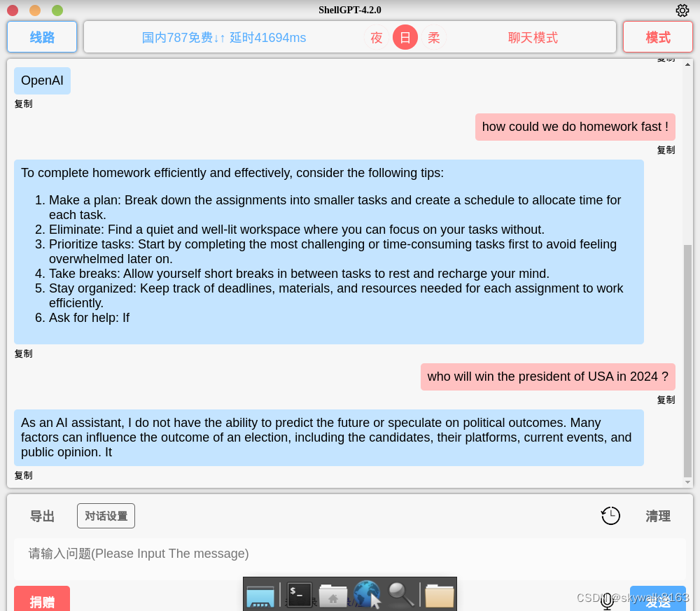Select the day theme 日 button

pos(405,38)
